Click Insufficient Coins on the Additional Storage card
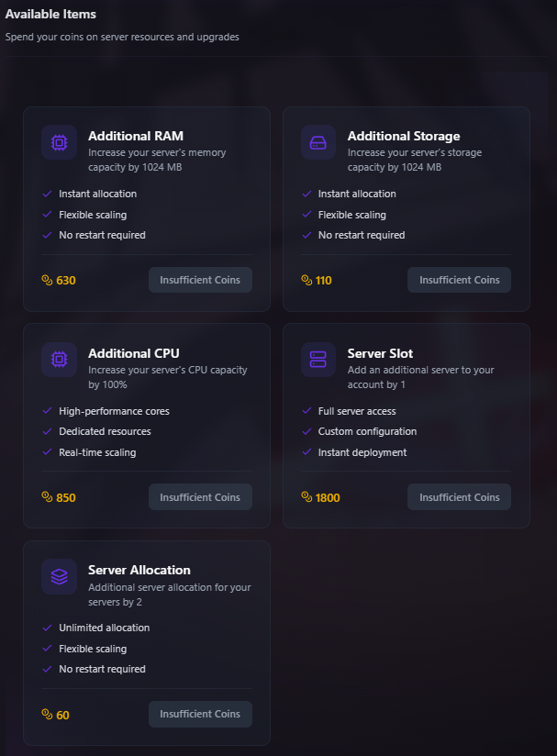Image resolution: width=557 pixels, height=756 pixels. tap(459, 280)
